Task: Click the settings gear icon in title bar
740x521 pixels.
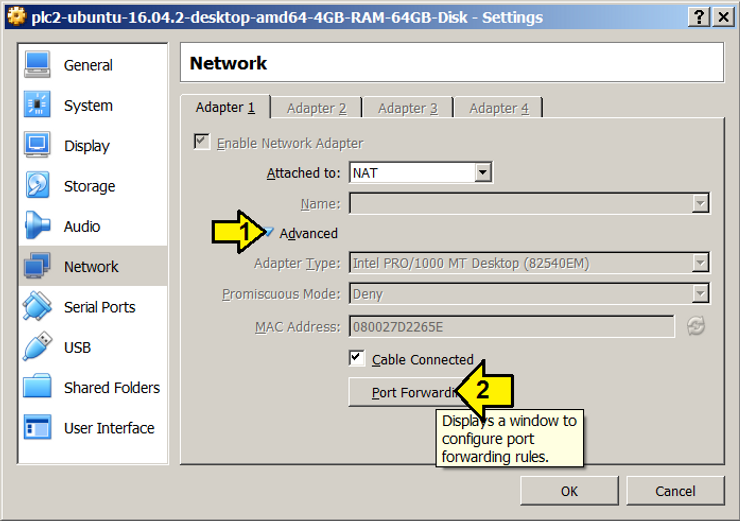Action: [x=17, y=17]
